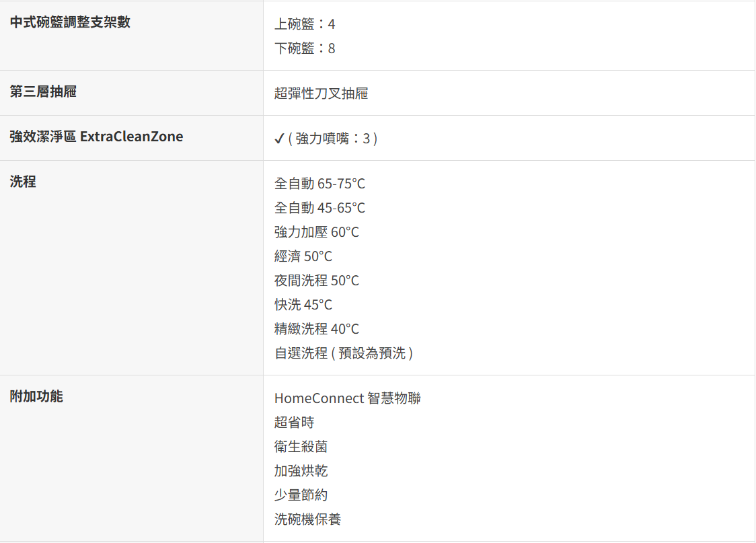This screenshot has width=756, height=543.
Task: Click the 洗碗機保養 feature text
Action: tap(307, 519)
